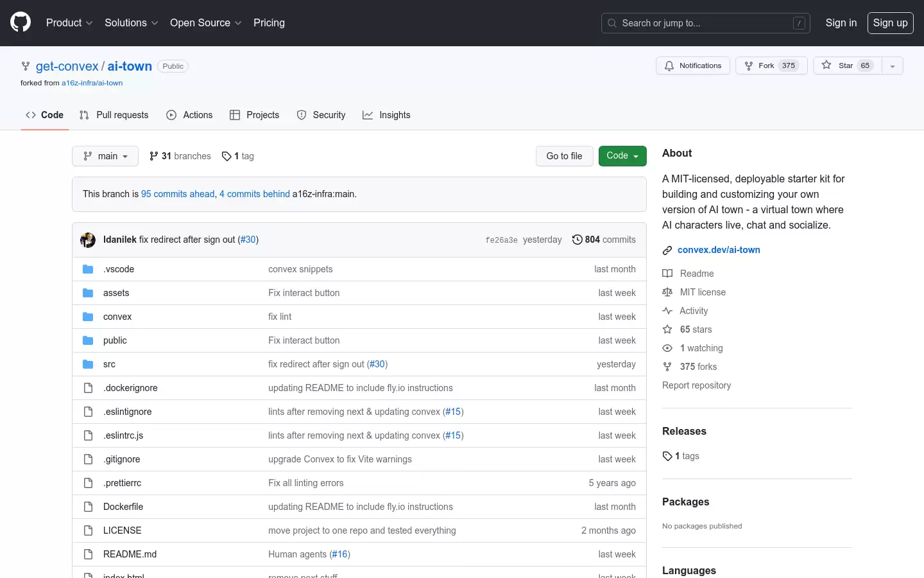Expand the Product menu

click(69, 22)
